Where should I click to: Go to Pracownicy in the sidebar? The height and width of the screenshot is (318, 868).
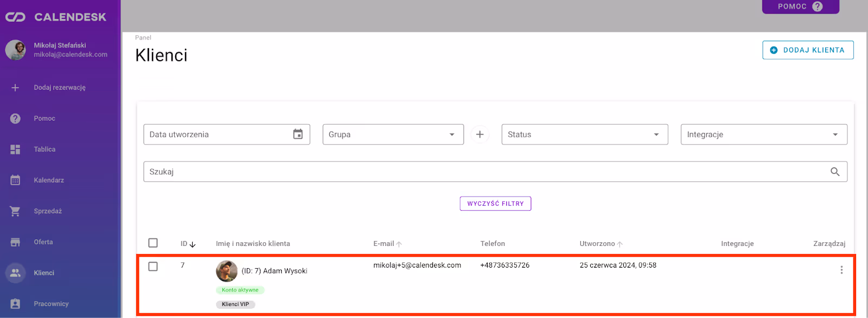pyautogui.click(x=51, y=304)
